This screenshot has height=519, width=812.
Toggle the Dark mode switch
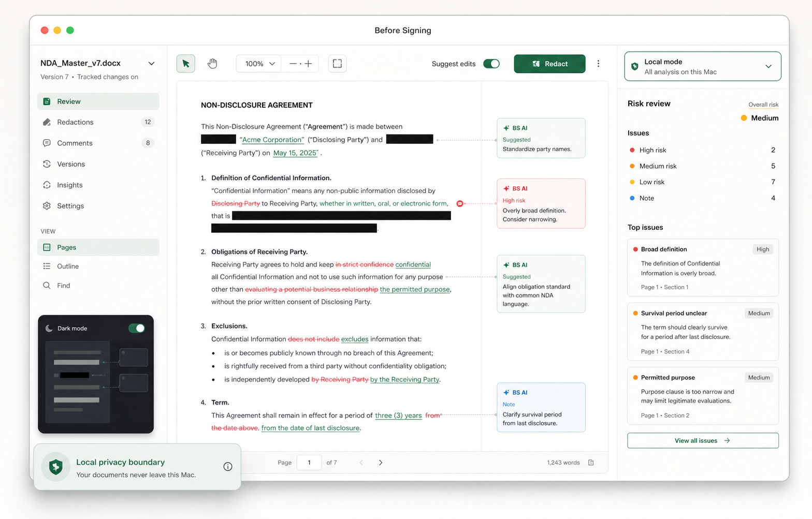(x=137, y=328)
